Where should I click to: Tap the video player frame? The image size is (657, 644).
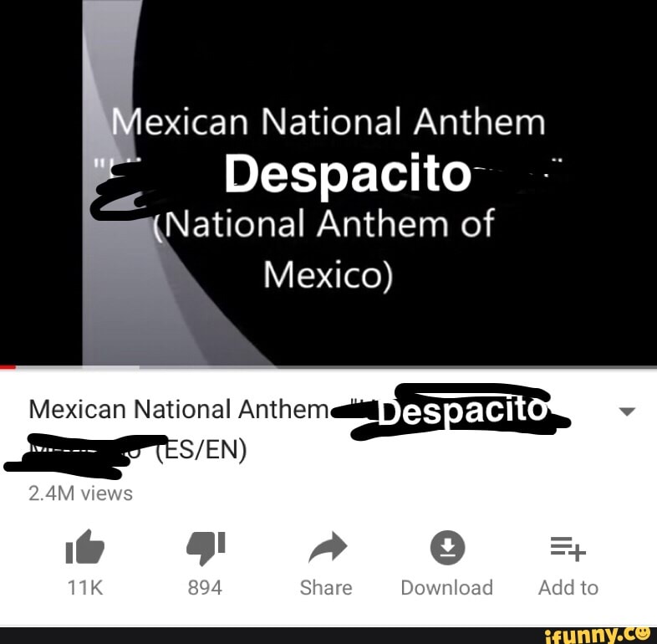[x=328, y=182]
